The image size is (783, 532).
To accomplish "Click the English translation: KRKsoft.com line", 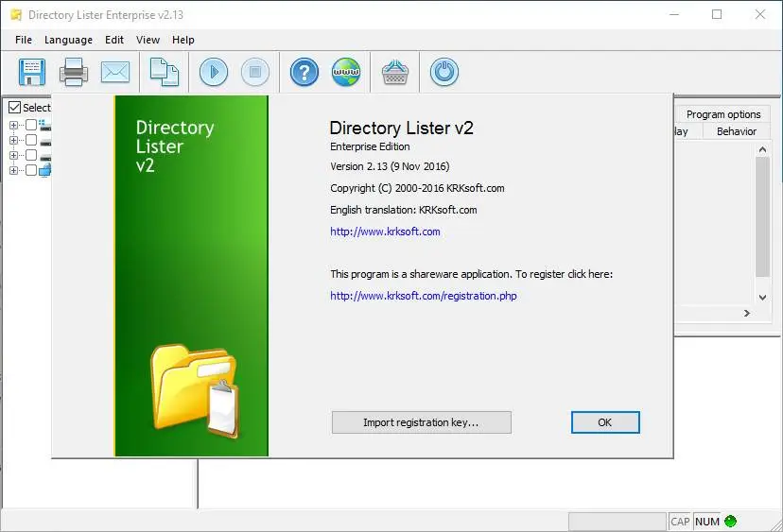I will click(404, 210).
